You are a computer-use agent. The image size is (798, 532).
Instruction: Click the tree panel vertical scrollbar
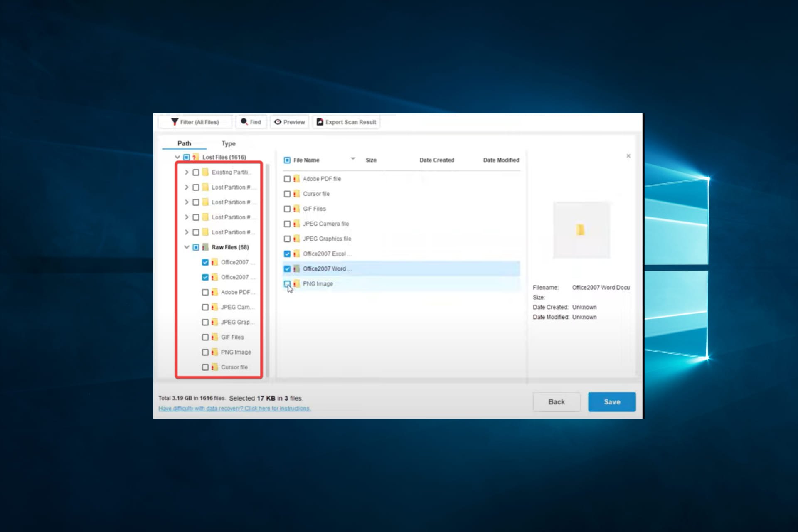267,270
